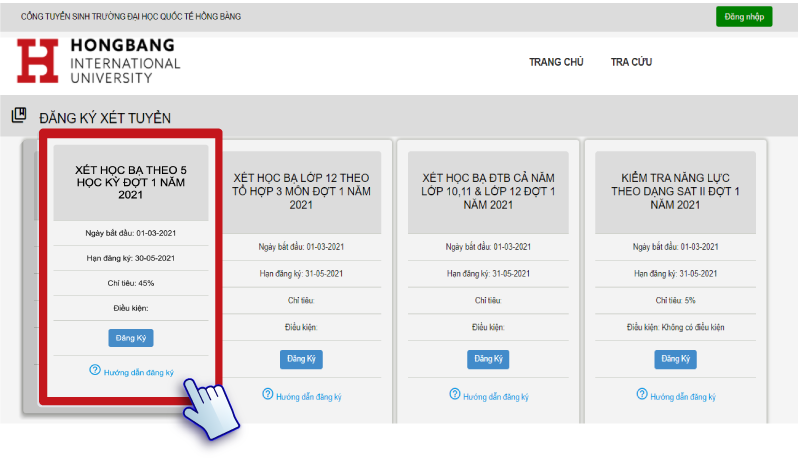Click Hạn đăng ký 31-05-2021 in lớp 12 tổ hợp card
800x461 pixels.
tap(301, 274)
